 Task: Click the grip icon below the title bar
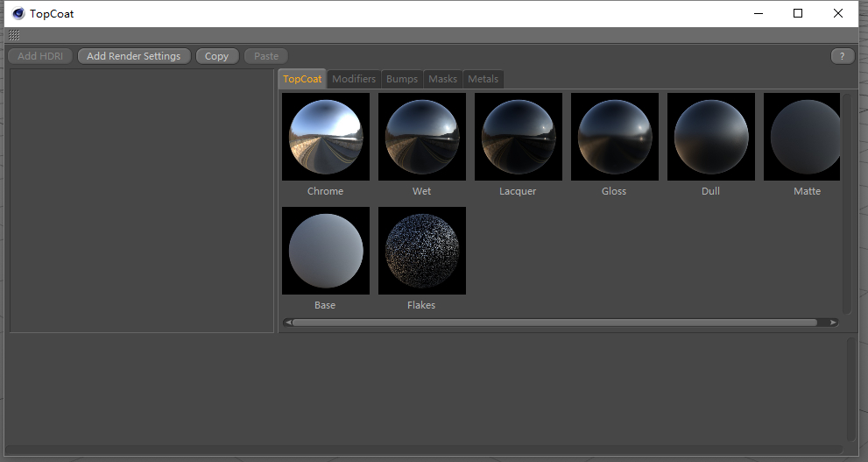click(x=14, y=35)
